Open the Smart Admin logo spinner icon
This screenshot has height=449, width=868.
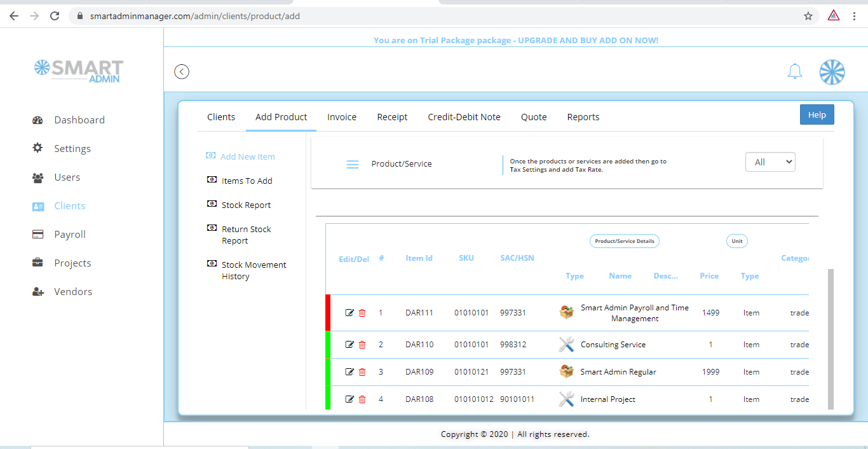pyautogui.click(x=832, y=72)
